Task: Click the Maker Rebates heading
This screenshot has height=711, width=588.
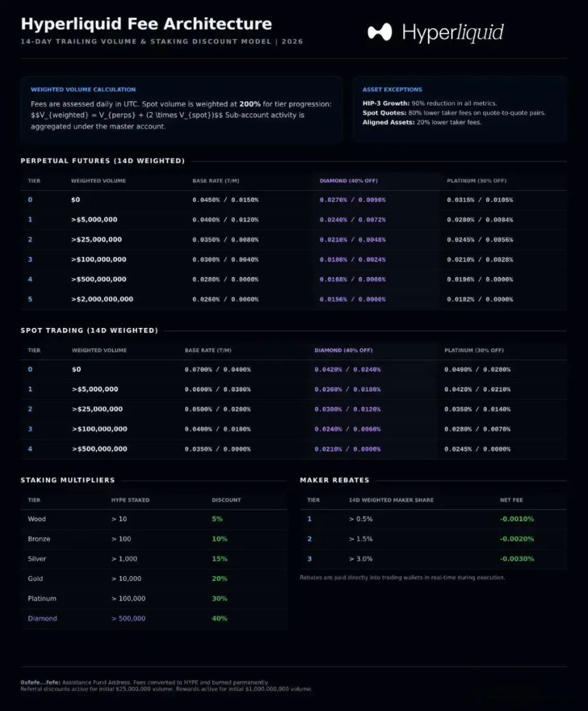Action: point(335,480)
